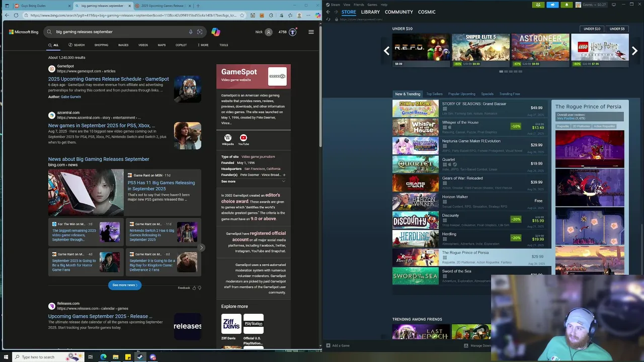Open Steam Big Picture mode icon
This screenshot has height=362, width=644.
[613, 5]
